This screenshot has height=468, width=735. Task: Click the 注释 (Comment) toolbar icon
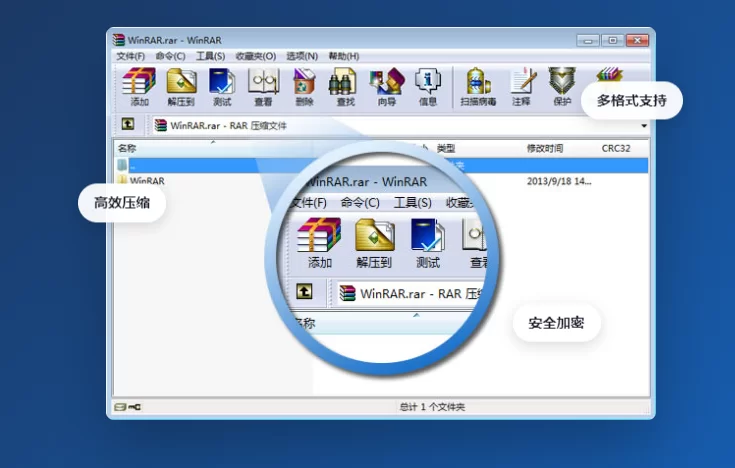point(521,86)
